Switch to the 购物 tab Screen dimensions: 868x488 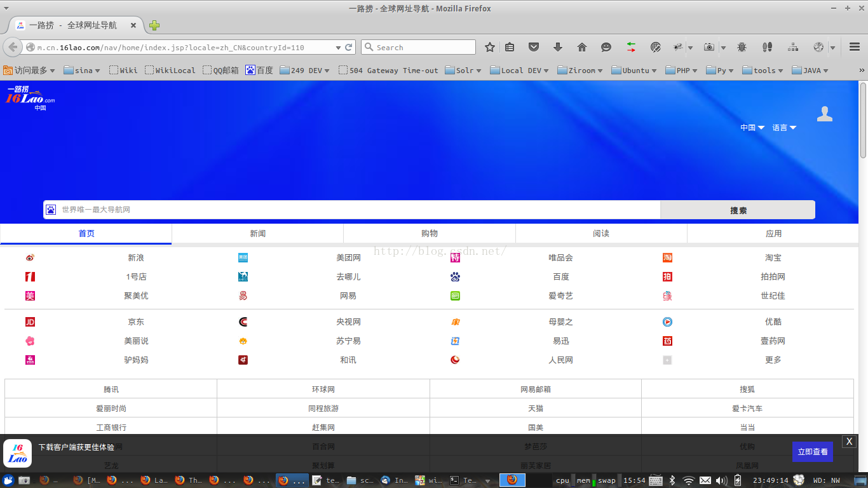click(x=430, y=234)
